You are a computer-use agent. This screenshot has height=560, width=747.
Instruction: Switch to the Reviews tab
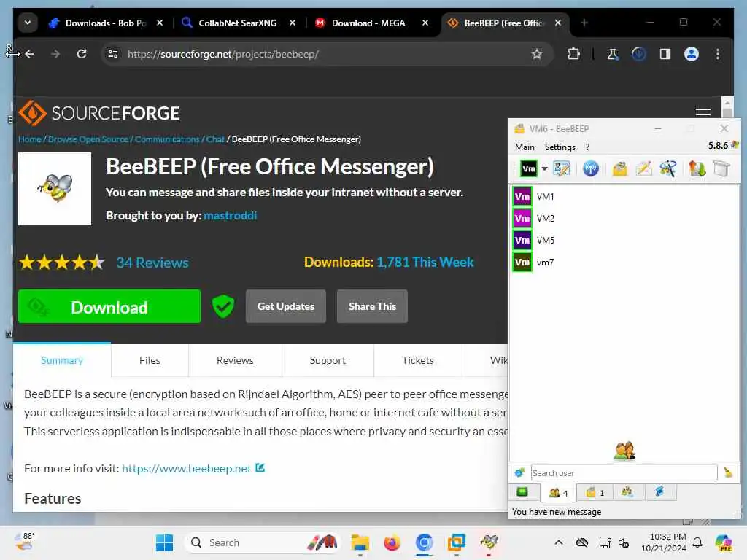[235, 360]
